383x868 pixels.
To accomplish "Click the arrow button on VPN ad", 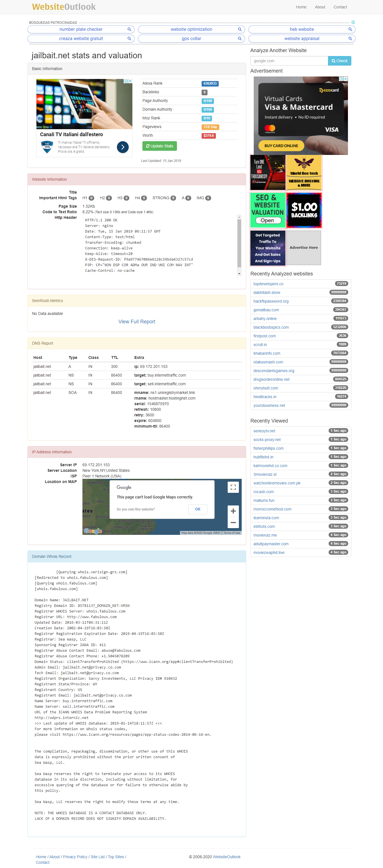I will point(123,147).
